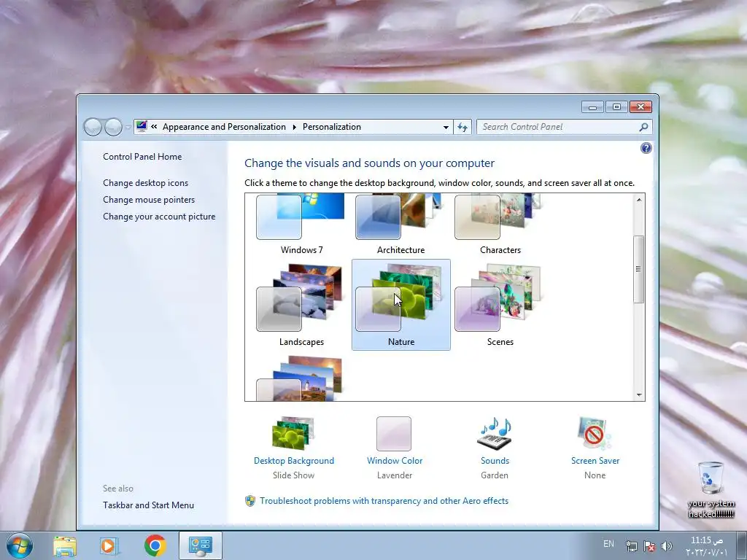This screenshot has height=560, width=747.
Task: Click the theme list scroll down arrow
Action: (639, 394)
